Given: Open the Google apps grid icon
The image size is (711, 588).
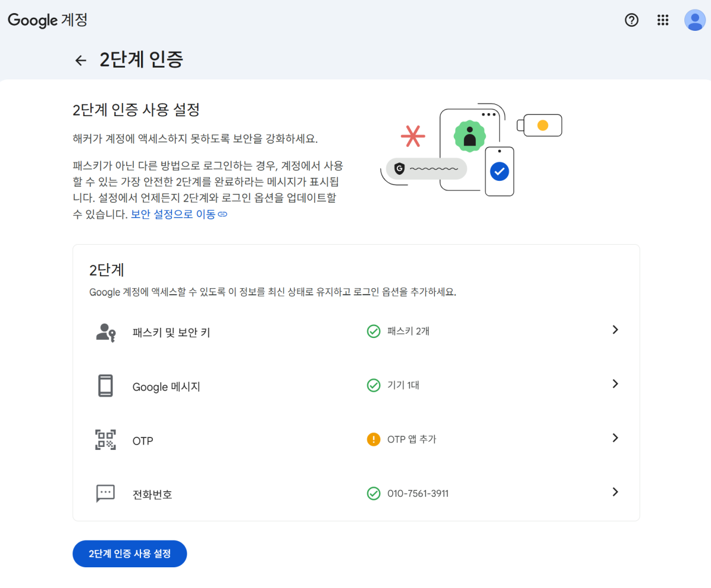Looking at the screenshot, I should (663, 20).
